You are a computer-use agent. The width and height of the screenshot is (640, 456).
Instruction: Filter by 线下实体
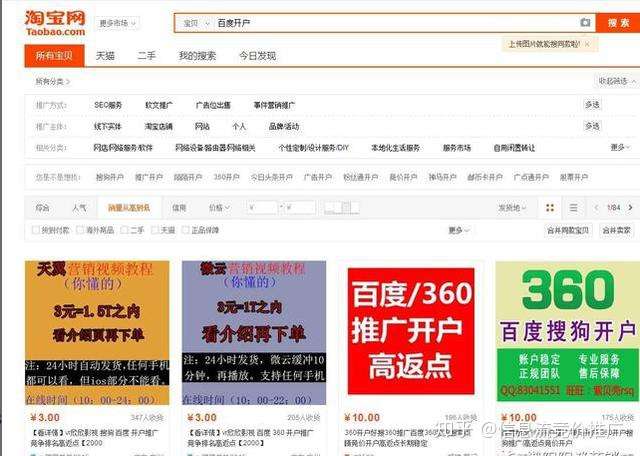(108, 127)
